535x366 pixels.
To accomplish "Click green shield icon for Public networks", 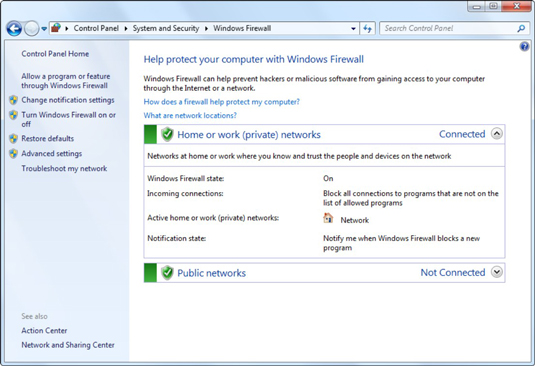I will coord(167,273).
